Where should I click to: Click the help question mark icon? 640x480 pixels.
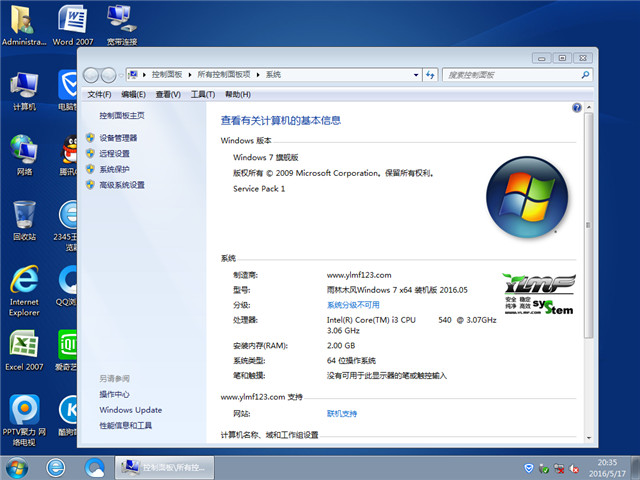tap(576, 107)
